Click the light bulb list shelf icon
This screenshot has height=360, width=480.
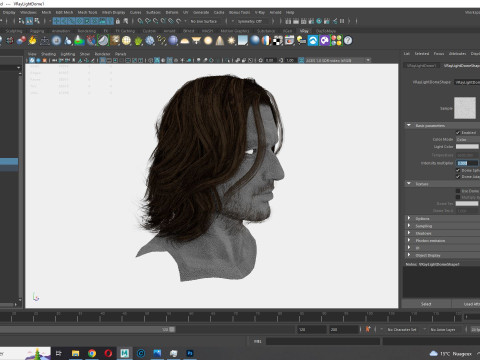click(x=301, y=41)
